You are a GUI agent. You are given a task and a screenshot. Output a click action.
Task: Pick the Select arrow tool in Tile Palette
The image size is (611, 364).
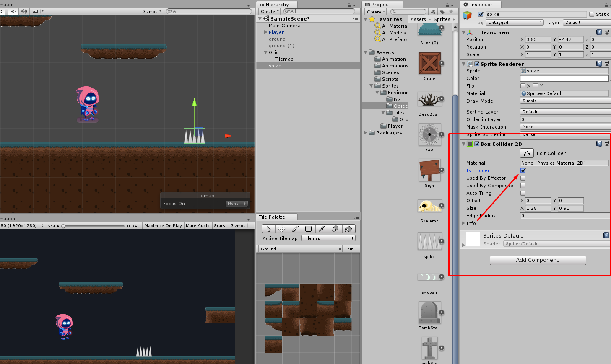coord(268,229)
